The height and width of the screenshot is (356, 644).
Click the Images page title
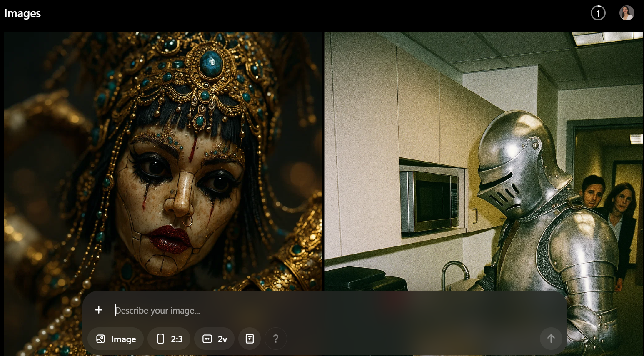click(x=22, y=13)
